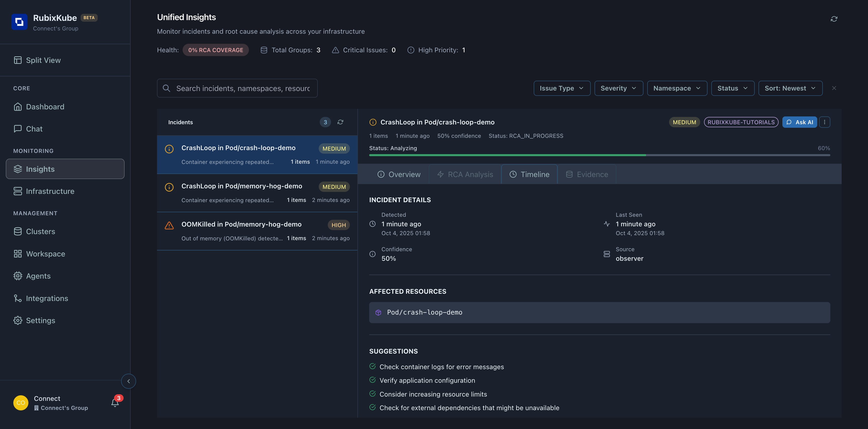Image resolution: width=868 pixels, height=429 pixels.
Task: Select the Agents sidebar item
Action: (x=38, y=276)
